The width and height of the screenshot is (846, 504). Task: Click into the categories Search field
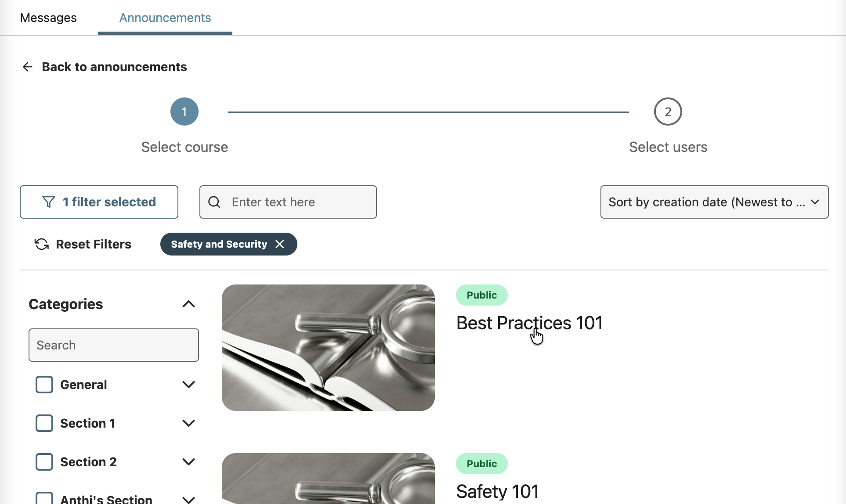114,345
